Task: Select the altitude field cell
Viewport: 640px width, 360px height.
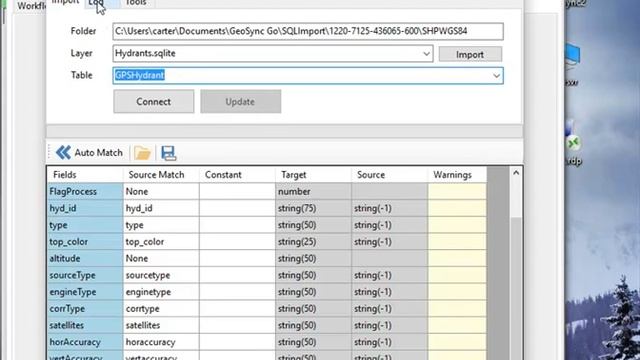Action: 85,258
